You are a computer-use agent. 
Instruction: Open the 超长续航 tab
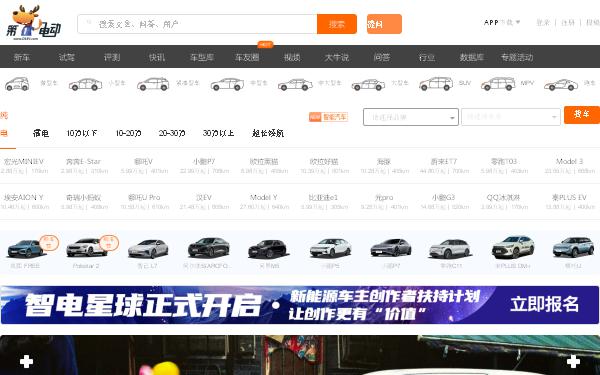point(268,133)
